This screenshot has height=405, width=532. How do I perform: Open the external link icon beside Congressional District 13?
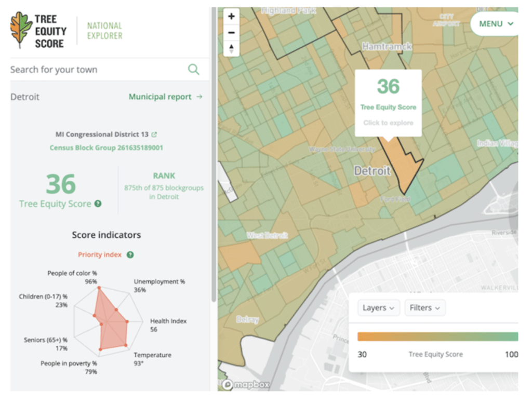(x=154, y=134)
